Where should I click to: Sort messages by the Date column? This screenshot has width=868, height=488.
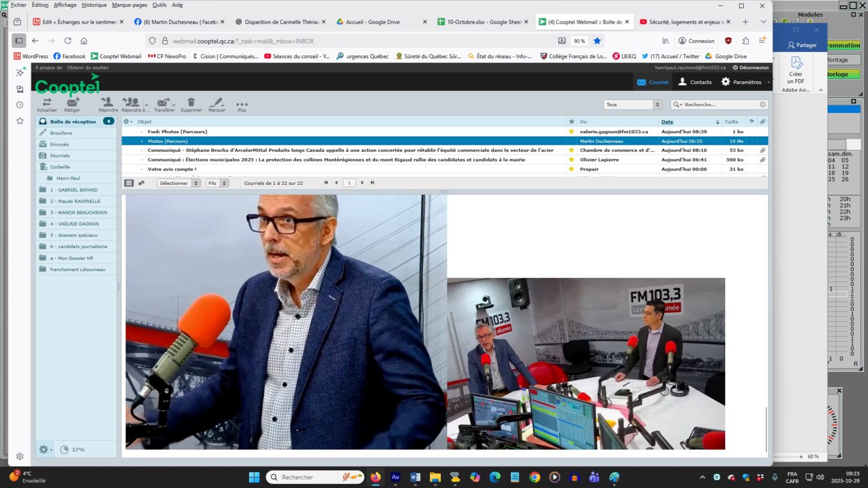[x=667, y=121]
